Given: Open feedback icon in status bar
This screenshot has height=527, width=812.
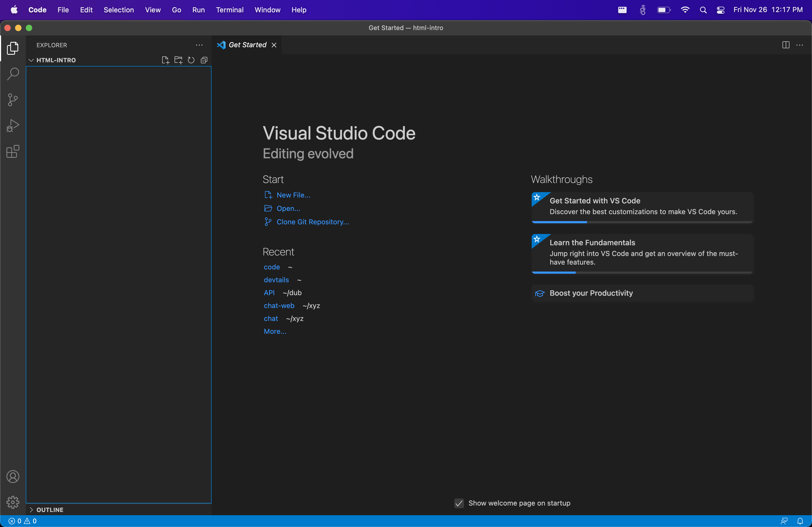Looking at the screenshot, I should tap(784, 521).
